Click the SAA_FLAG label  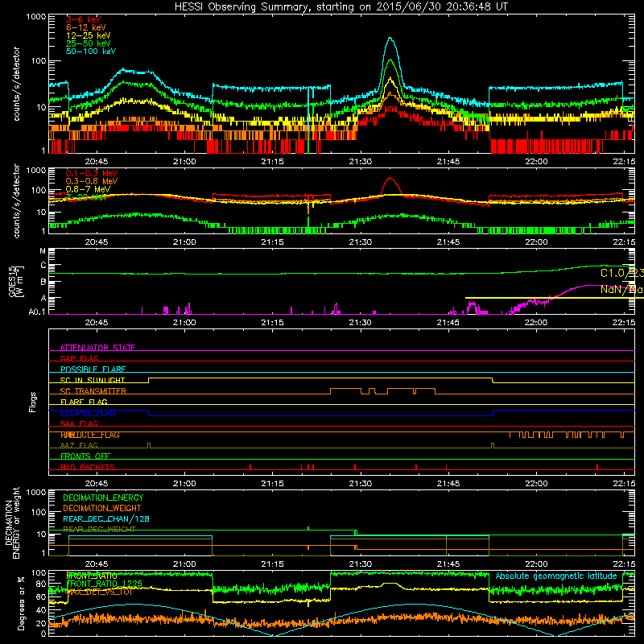pos(79,423)
